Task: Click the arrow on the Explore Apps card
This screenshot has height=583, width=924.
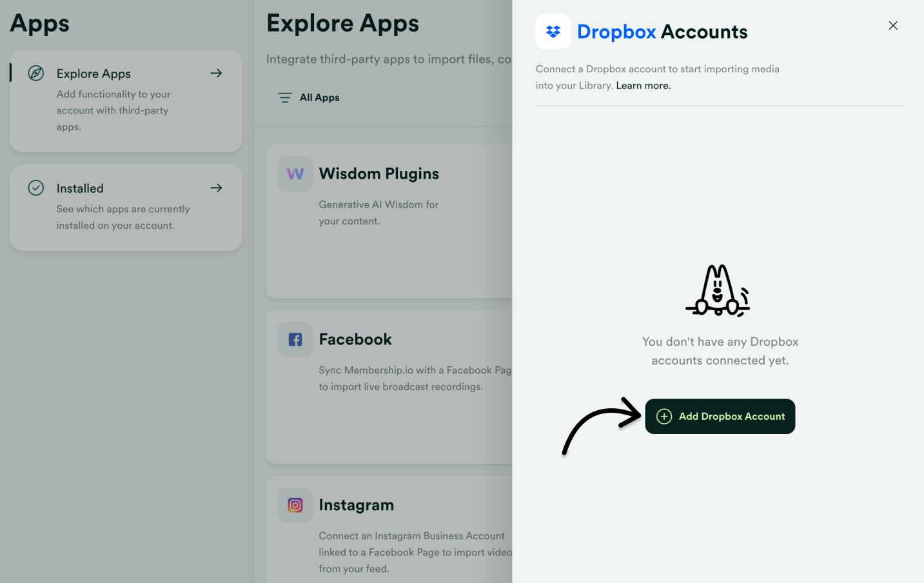Action: point(216,73)
